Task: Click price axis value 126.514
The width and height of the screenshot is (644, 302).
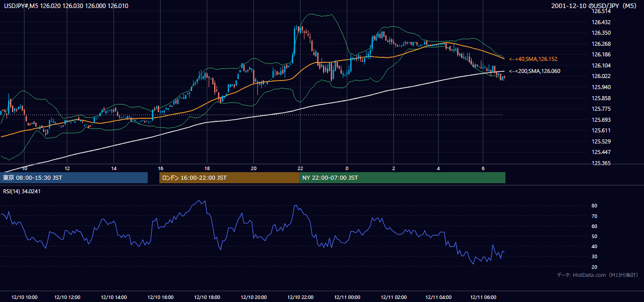Action: [601, 11]
